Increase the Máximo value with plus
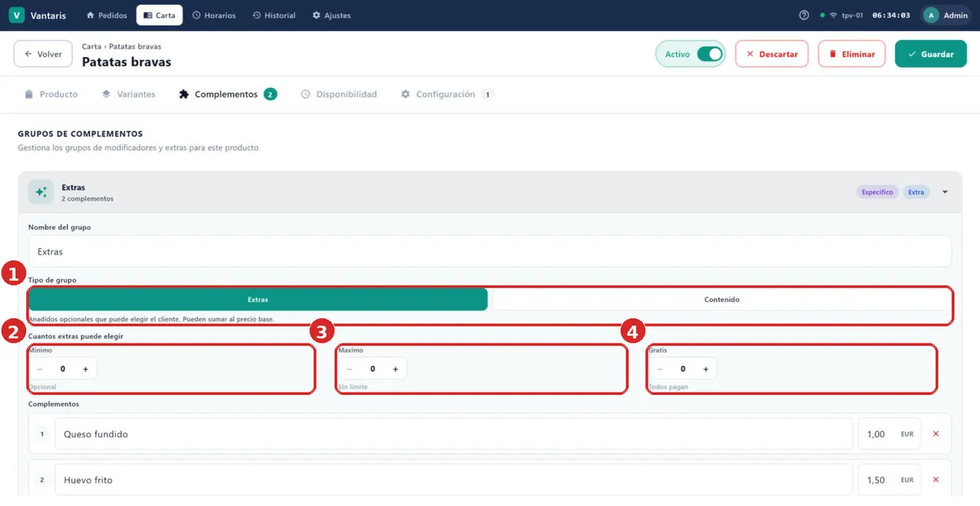The height and width of the screenshot is (506, 980). (396, 369)
